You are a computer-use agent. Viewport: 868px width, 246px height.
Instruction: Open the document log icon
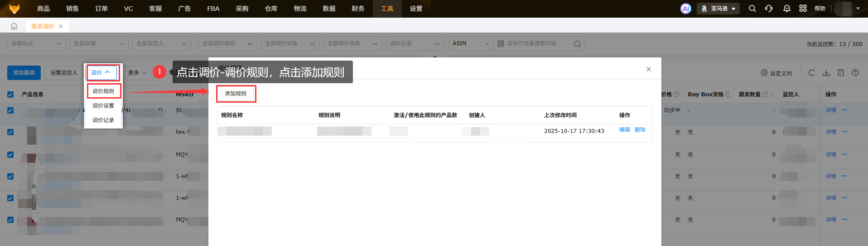[x=841, y=73]
